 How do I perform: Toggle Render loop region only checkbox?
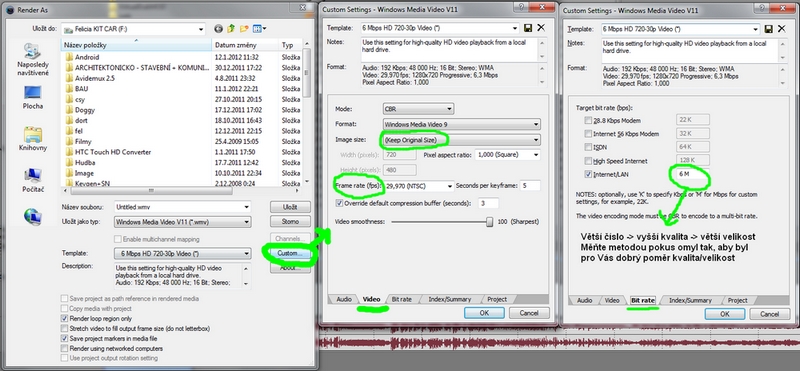pyautogui.click(x=64, y=318)
